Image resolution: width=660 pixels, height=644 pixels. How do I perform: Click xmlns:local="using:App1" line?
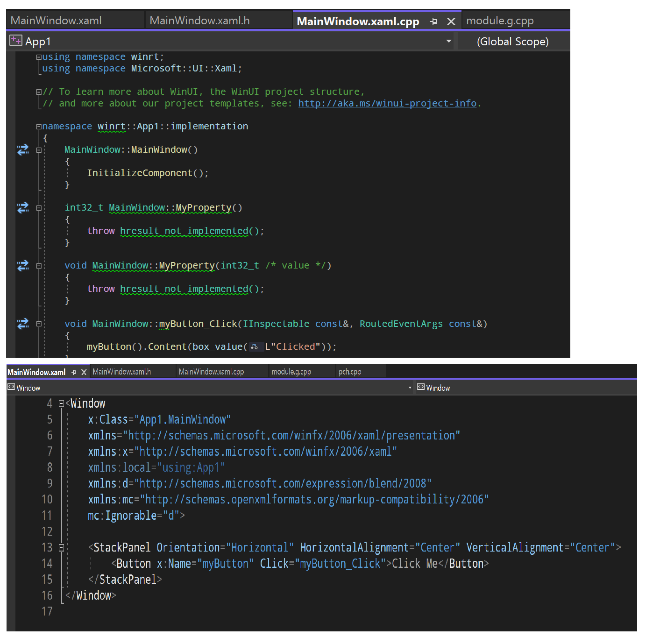pyautogui.click(x=156, y=467)
